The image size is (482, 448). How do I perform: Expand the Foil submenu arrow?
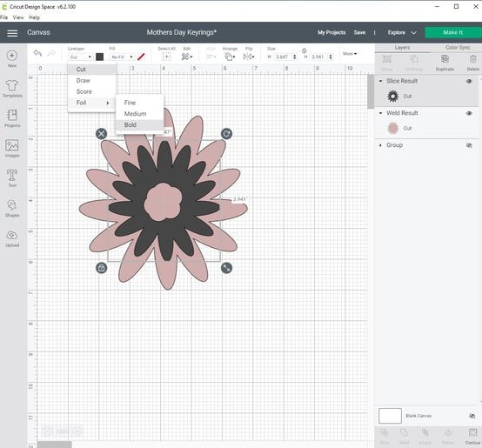tap(108, 103)
